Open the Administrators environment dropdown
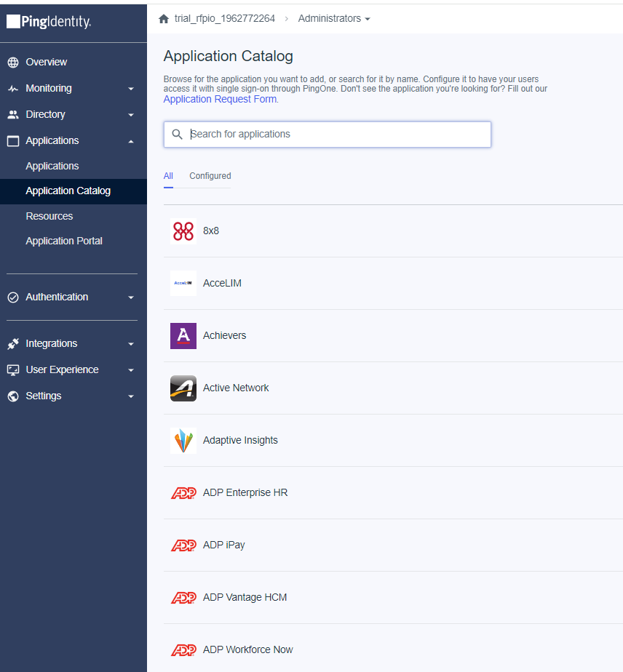The width and height of the screenshot is (623, 672). click(x=334, y=18)
